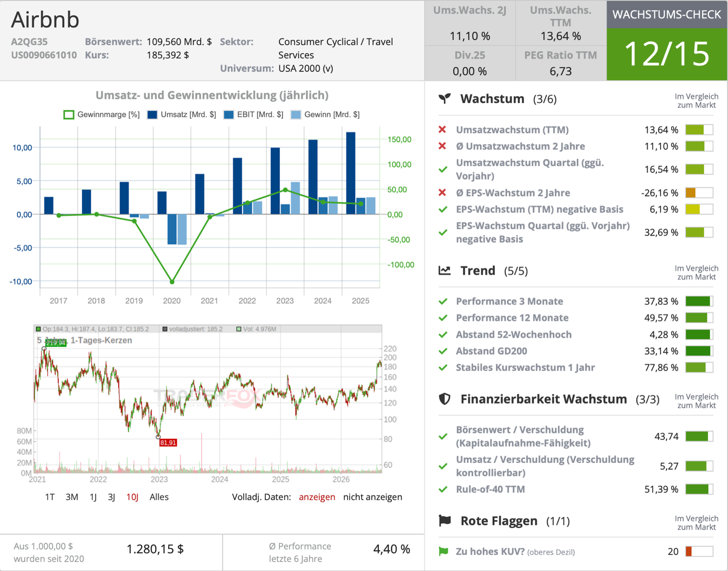Click the WACHSTUMS-CHECK header
The width and height of the screenshot is (728, 571).
point(667,15)
